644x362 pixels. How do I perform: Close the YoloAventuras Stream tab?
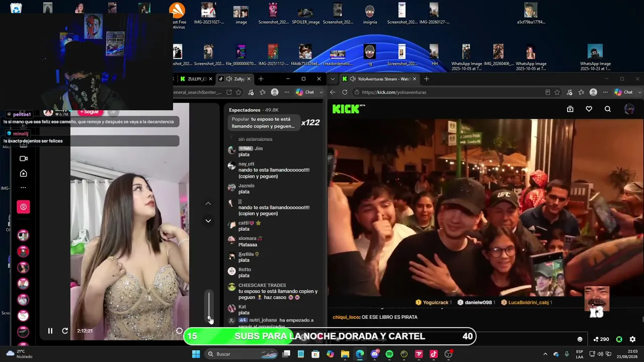click(x=415, y=79)
